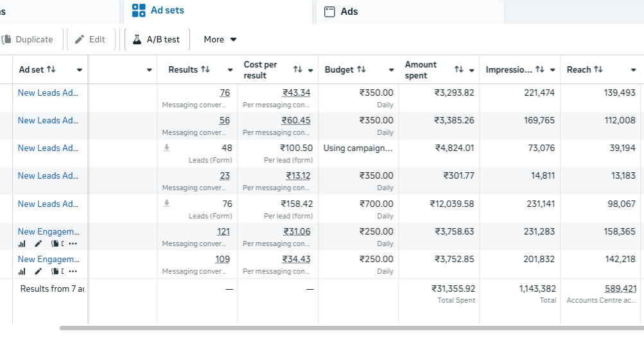Image resolution: width=644 pixels, height=338 pixels.
Task: Open the underlined ₹43.34 cost per result
Action: (296, 93)
